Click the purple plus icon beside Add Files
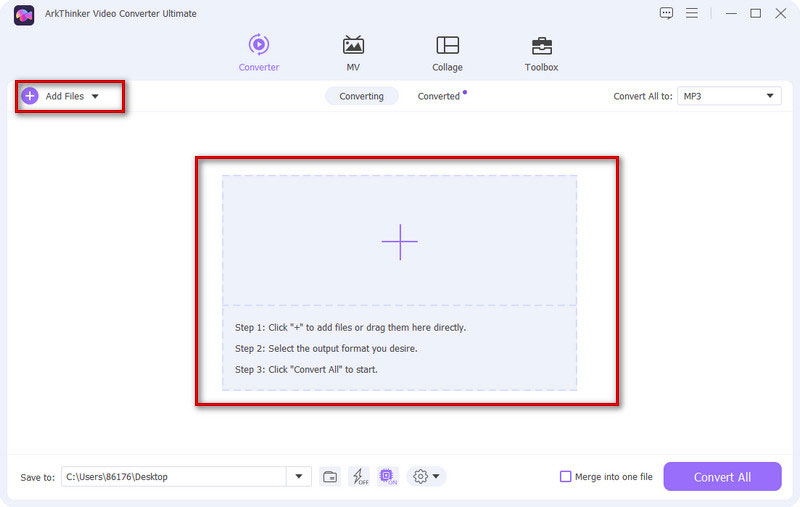Screen dimensions: 800x507 [x=30, y=96]
